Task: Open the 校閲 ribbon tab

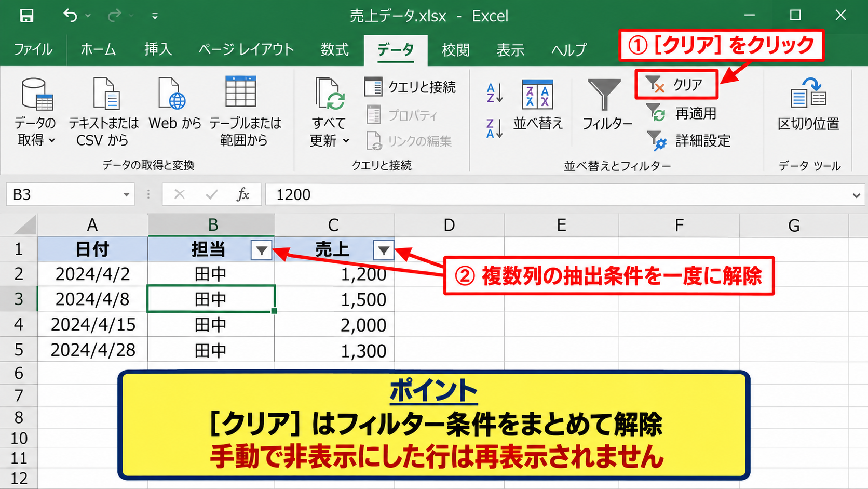Action: click(x=455, y=50)
